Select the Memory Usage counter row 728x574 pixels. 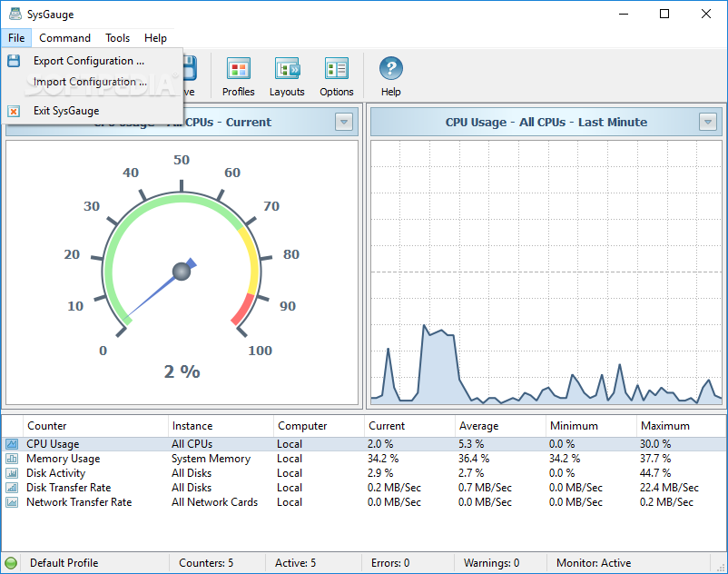tap(364, 459)
